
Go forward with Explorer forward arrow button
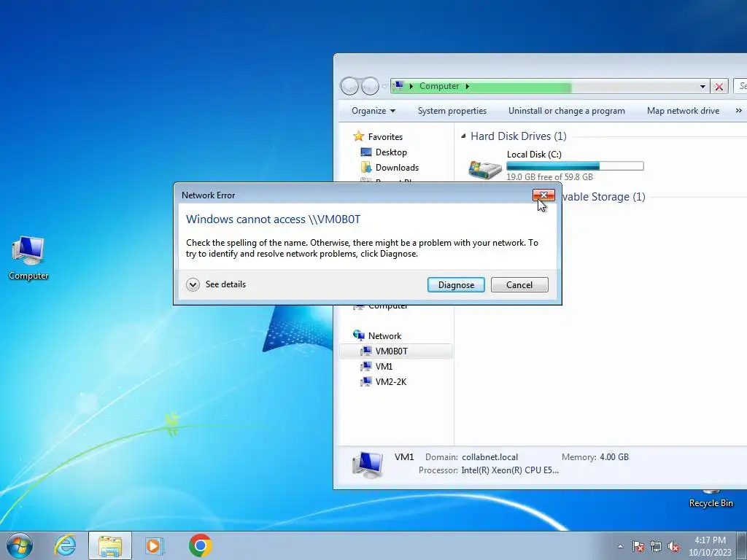point(370,86)
